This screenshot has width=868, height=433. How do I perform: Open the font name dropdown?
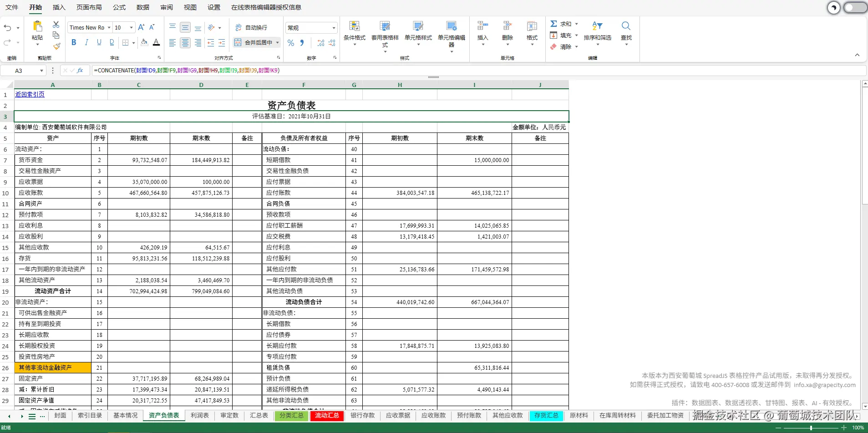(109, 28)
